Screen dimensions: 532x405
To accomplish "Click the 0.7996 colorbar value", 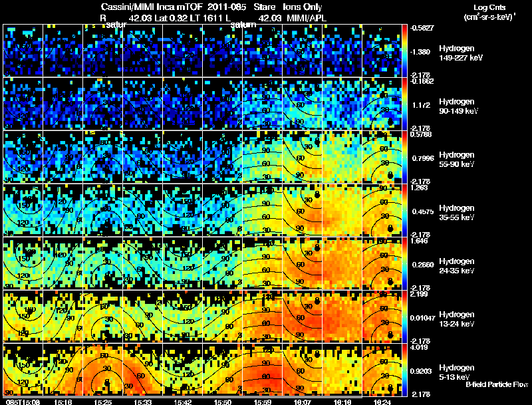I will tap(423, 158).
